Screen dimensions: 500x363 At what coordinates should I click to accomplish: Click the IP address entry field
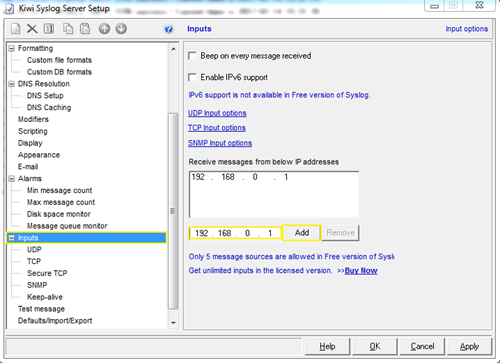point(235,233)
